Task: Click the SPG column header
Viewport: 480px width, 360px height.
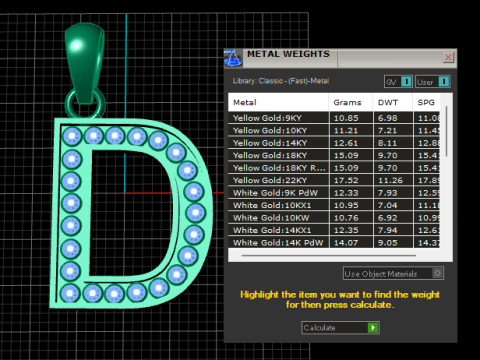Action: point(426,102)
